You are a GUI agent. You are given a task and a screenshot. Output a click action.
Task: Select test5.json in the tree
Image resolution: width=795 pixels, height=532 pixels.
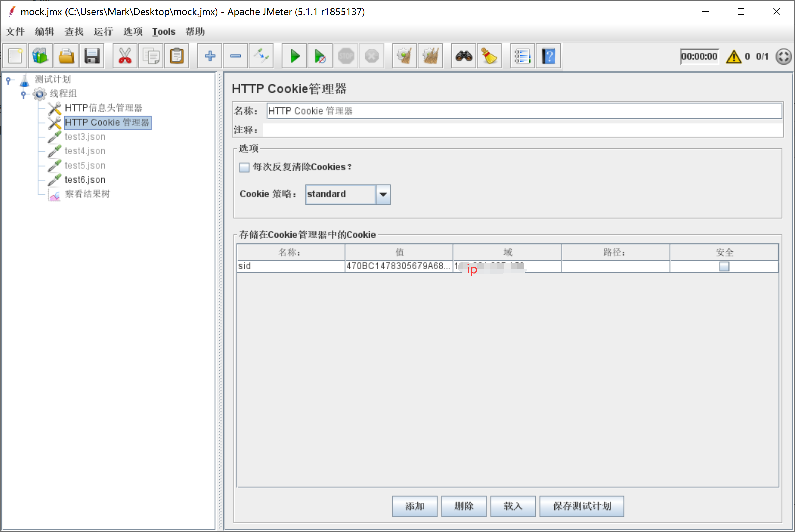click(85, 166)
